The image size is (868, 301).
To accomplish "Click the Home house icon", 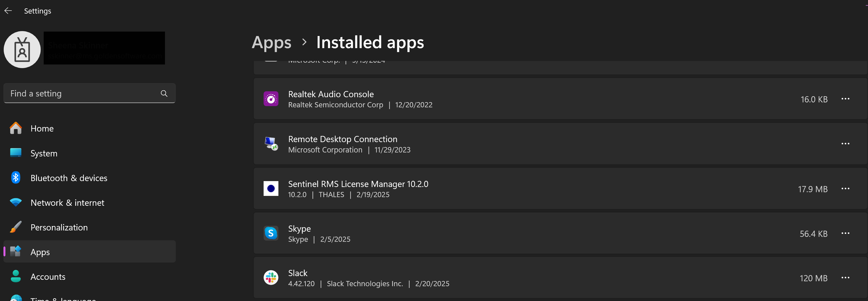I will (16, 128).
